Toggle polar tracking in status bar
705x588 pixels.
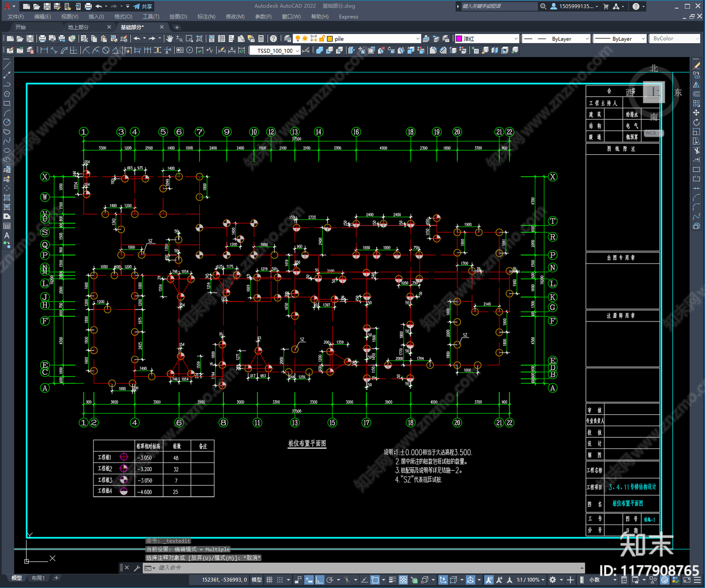click(x=330, y=580)
